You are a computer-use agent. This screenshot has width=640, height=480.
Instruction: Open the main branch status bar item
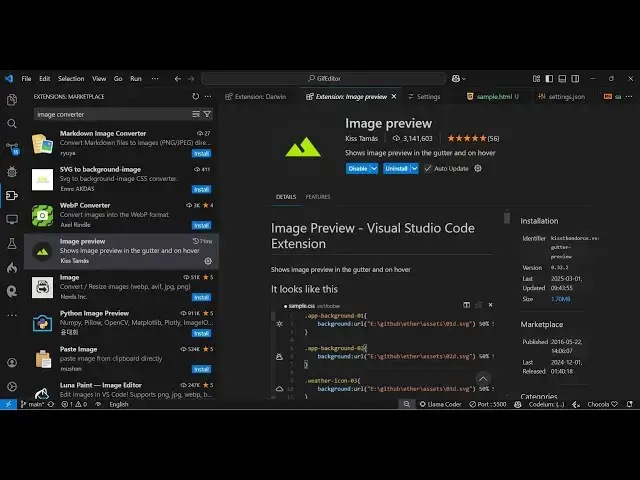pyautogui.click(x=32, y=404)
